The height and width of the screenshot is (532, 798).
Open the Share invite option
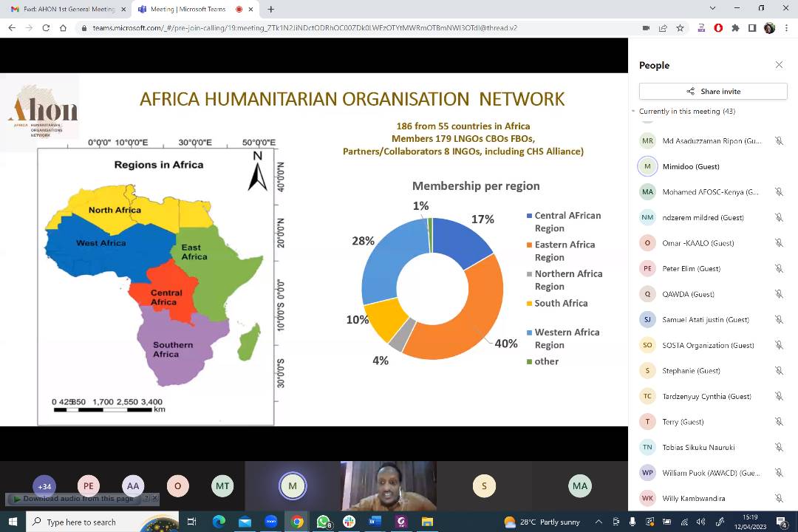pyautogui.click(x=712, y=91)
